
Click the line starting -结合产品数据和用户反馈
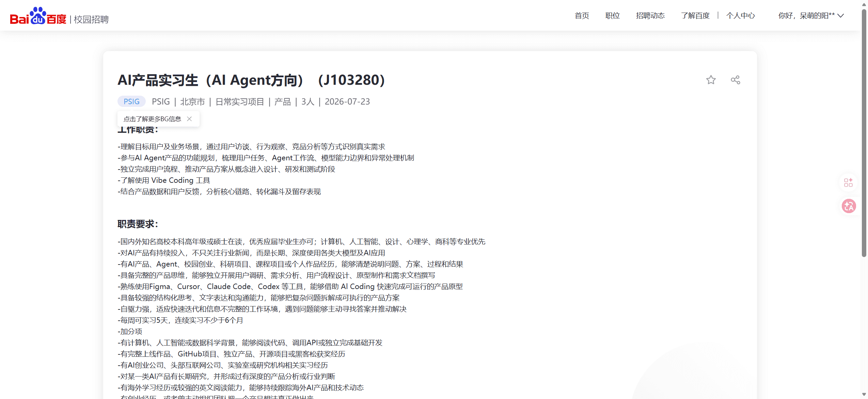pyautogui.click(x=219, y=192)
